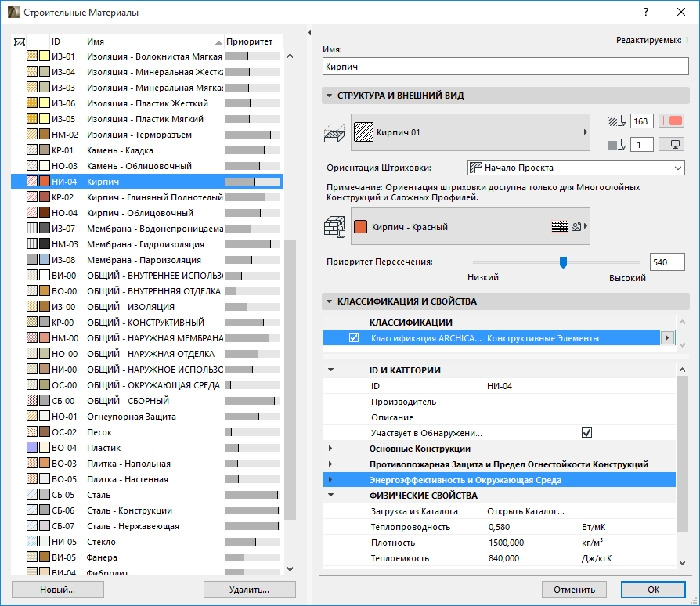The width and height of the screenshot is (700, 606).
Task: Click the surface color swatch of Кирпич - Облицовочный row
Action: coord(44,213)
